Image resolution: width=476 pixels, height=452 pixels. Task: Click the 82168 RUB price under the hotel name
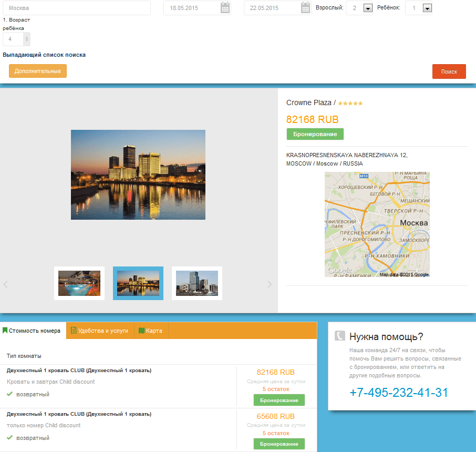point(313,119)
